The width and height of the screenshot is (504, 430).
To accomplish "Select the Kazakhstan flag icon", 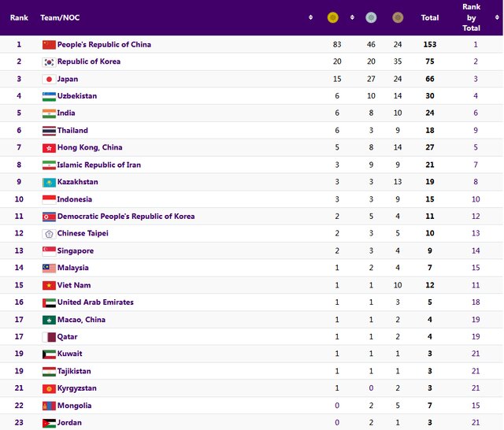I will point(49,182).
